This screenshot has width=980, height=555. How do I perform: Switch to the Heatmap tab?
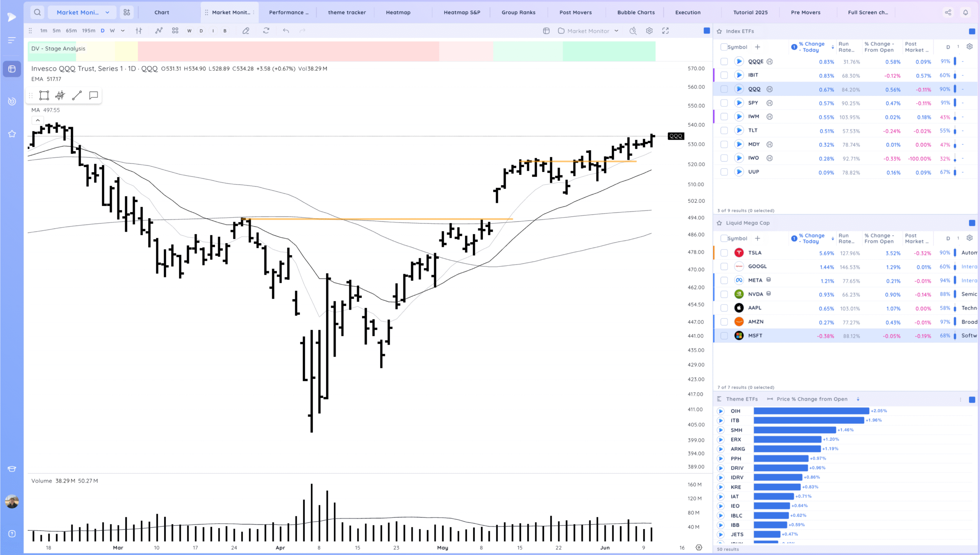click(398, 12)
